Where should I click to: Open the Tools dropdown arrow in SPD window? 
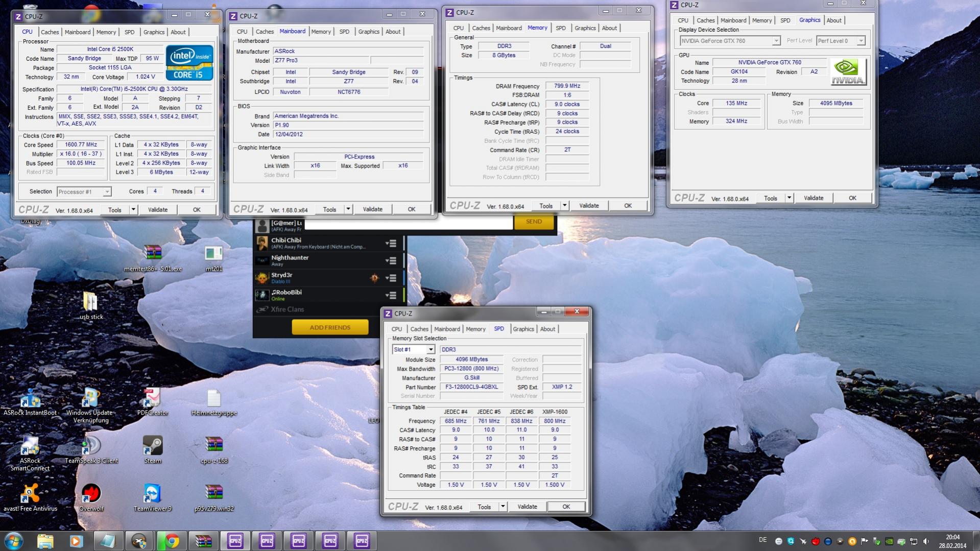pos(503,507)
